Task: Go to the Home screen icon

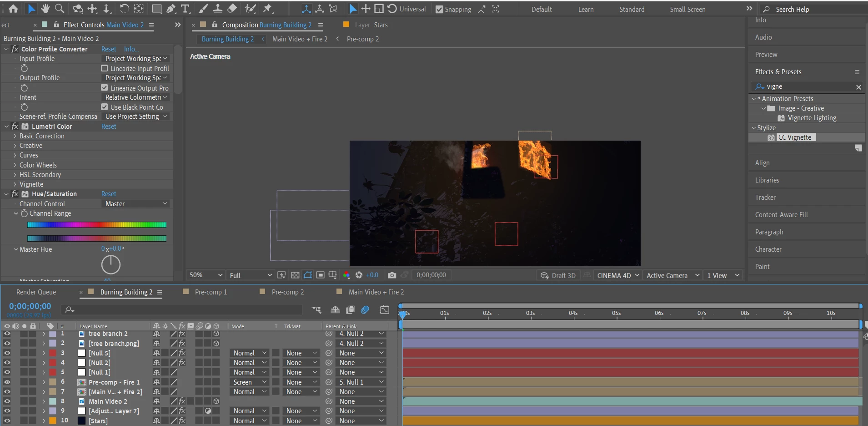Action: click(14, 9)
